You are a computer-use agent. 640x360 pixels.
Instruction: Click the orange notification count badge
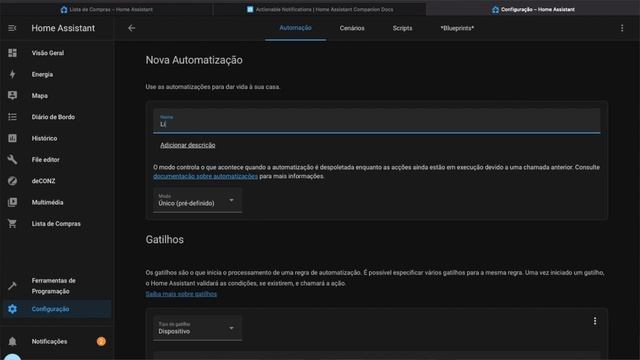[x=101, y=341]
